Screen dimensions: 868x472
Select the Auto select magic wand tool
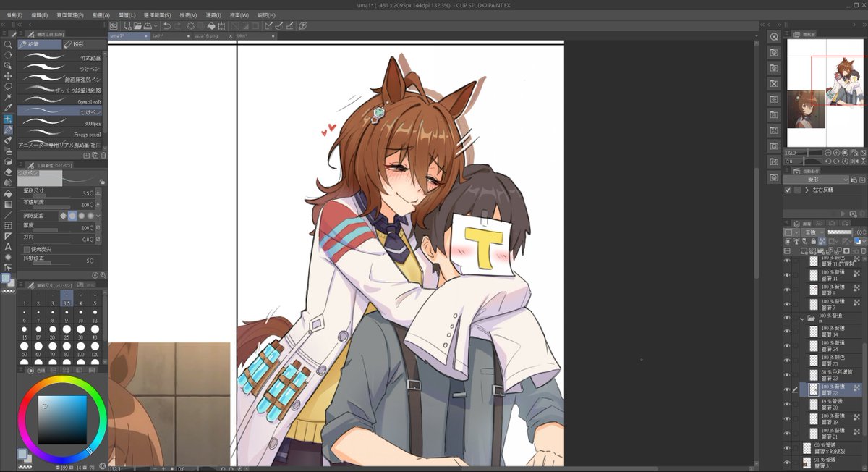8,97
